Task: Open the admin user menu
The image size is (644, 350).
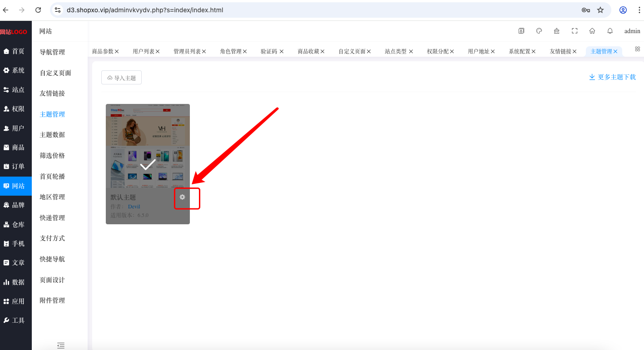Action: point(632,31)
